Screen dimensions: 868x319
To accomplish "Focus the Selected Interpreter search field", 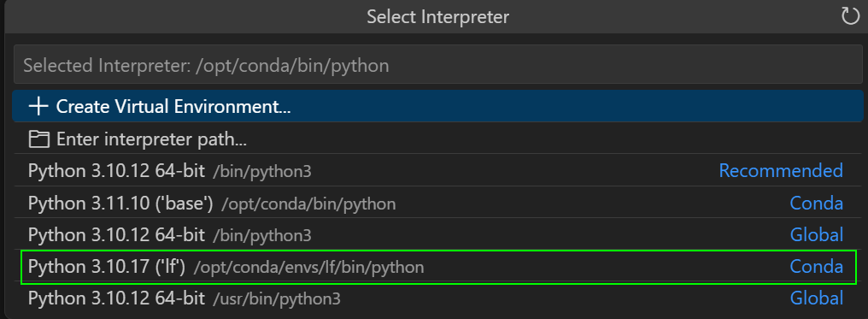I will pos(438,66).
